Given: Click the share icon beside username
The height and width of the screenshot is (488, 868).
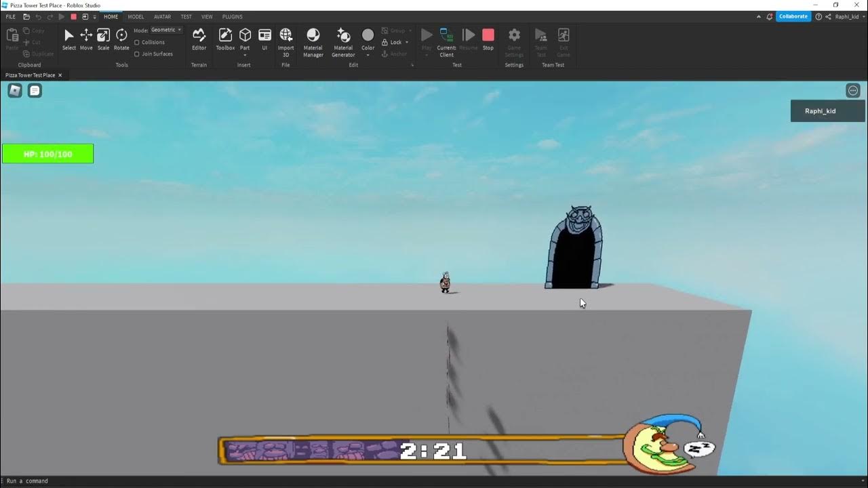Looking at the screenshot, I should coord(828,16).
